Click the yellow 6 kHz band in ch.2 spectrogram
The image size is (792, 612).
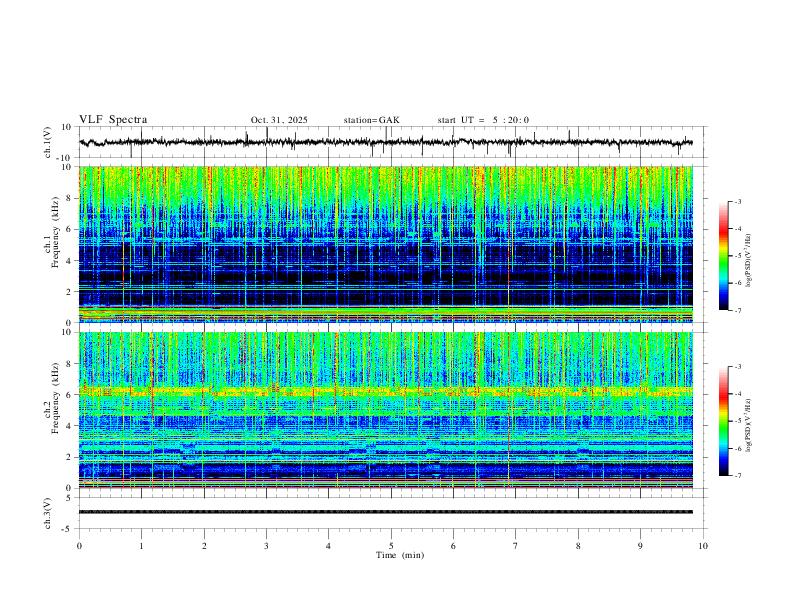[x=386, y=391]
